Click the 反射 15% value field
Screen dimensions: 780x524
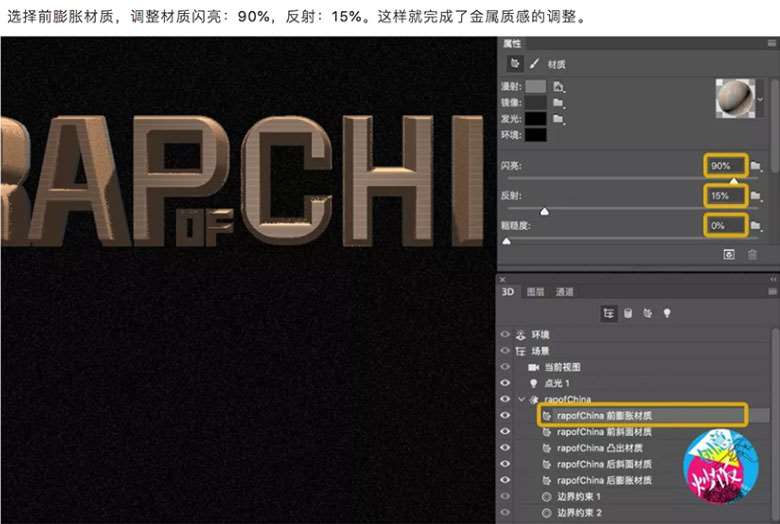726,196
